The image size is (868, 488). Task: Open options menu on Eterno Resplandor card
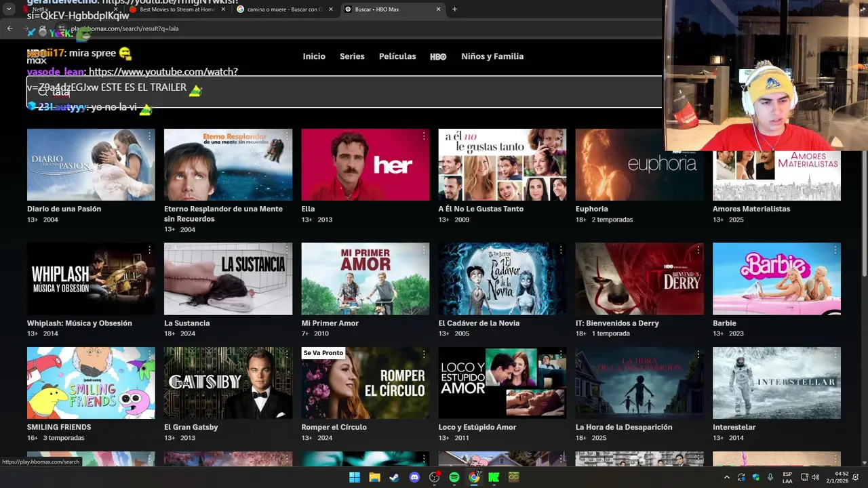[286, 136]
